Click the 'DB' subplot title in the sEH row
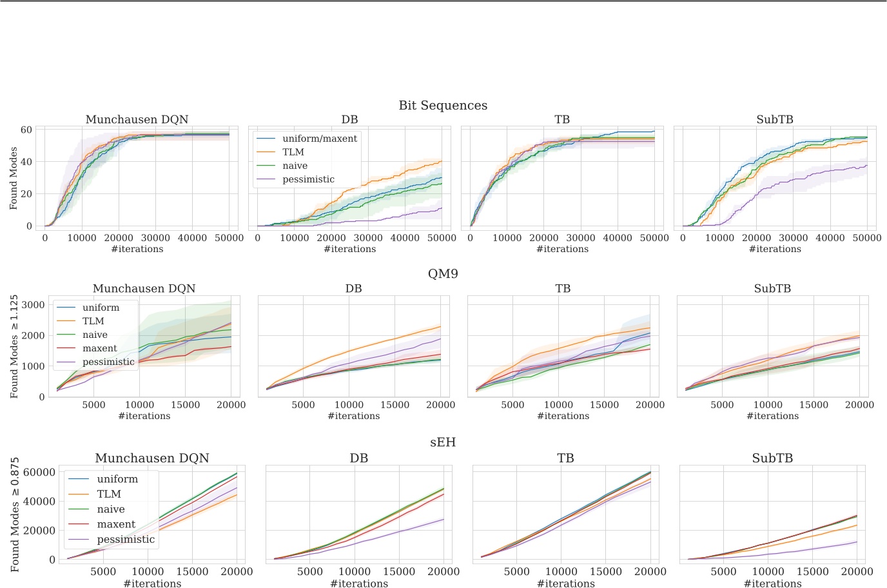Image resolution: width=887 pixels, height=588 pixels. [x=358, y=458]
